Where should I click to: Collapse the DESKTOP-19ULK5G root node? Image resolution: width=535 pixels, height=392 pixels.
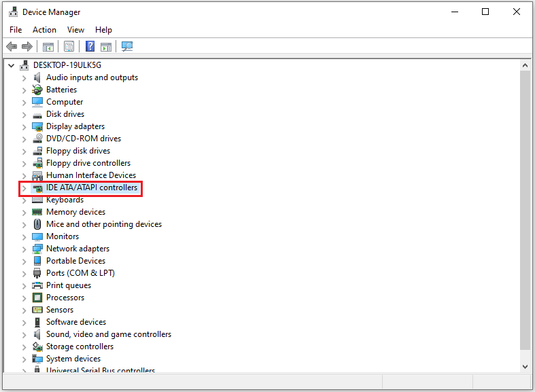click(12, 65)
